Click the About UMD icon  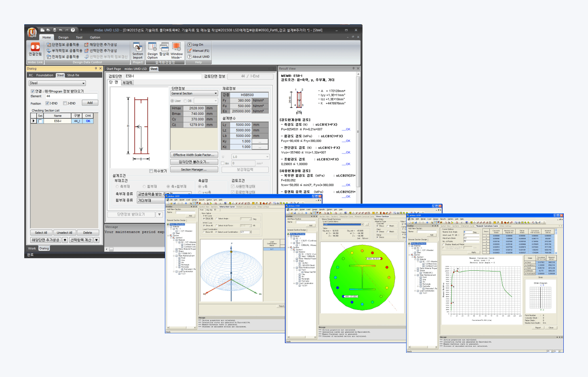[198, 57]
